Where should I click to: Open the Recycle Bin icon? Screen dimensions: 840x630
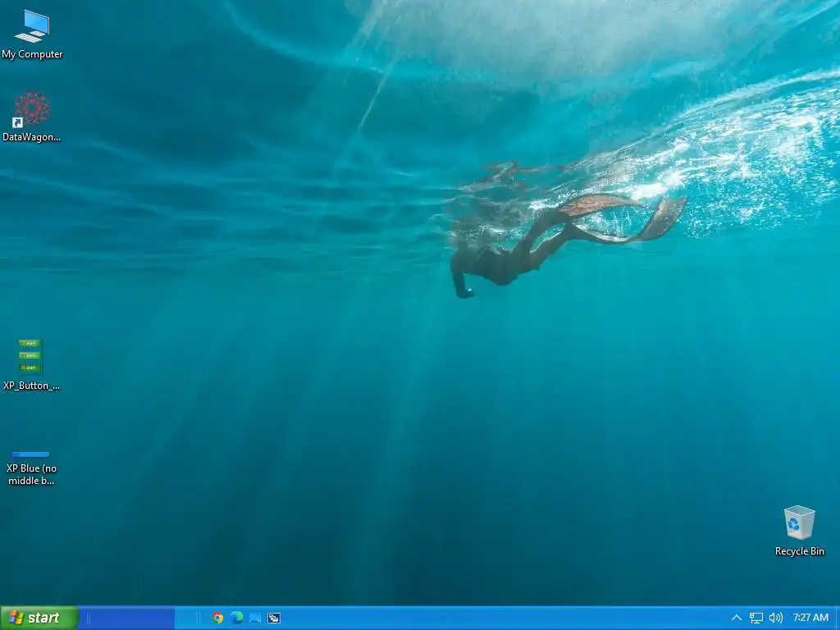point(799,531)
